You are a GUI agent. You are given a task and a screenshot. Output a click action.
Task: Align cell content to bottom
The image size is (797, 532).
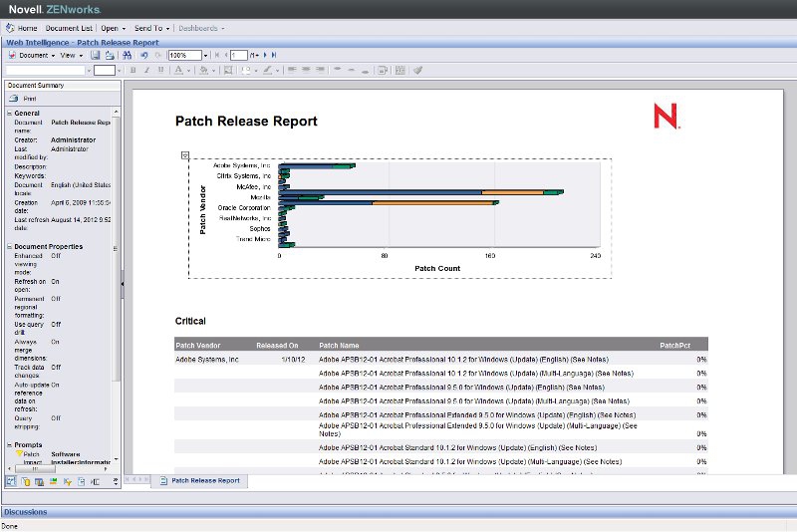pos(365,71)
